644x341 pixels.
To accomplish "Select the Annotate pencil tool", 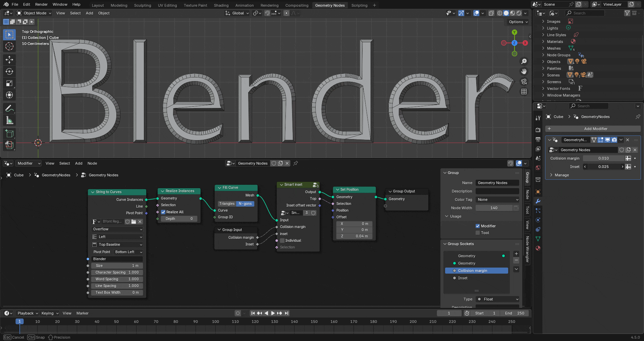I will (9, 108).
